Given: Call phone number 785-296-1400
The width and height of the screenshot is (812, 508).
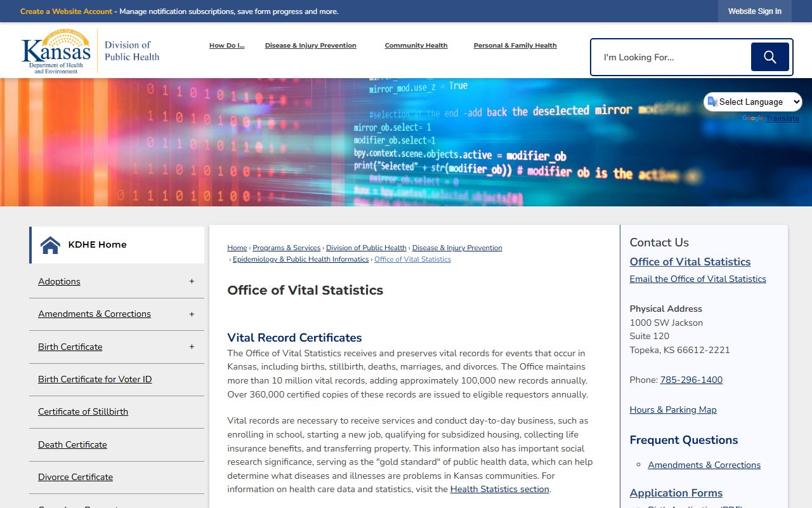Looking at the screenshot, I should tap(691, 380).
